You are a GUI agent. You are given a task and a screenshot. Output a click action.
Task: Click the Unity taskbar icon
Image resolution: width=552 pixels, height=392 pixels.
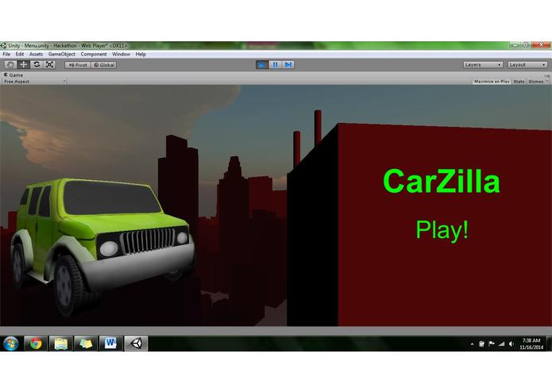pos(137,343)
